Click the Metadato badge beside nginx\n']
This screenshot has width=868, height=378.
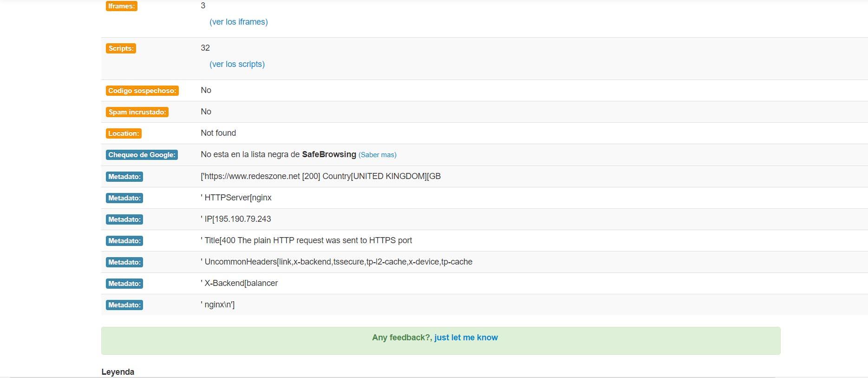pos(124,305)
